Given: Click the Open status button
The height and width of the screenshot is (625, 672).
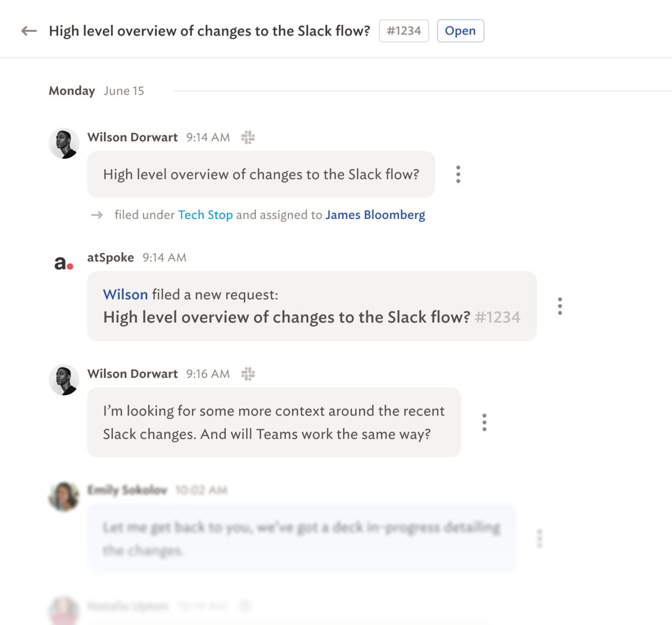Looking at the screenshot, I should click(x=460, y=31).
